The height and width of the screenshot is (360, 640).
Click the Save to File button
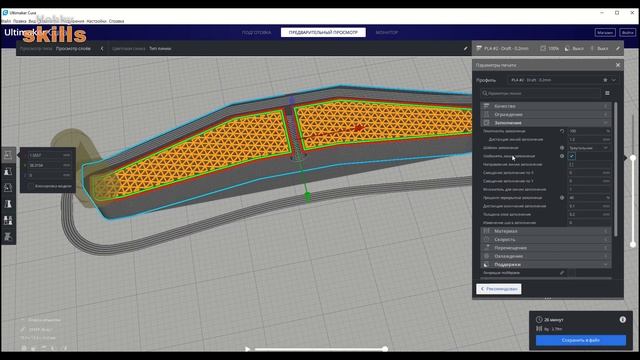pos(581,340)
